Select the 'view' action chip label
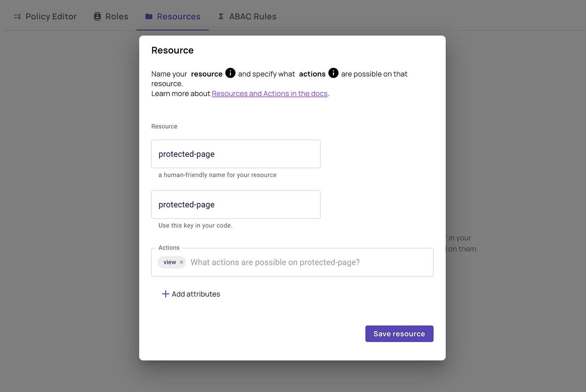Image resolution: width=586 pixels, height=392 pixels. pyautogui.click(x=170, y=262)
